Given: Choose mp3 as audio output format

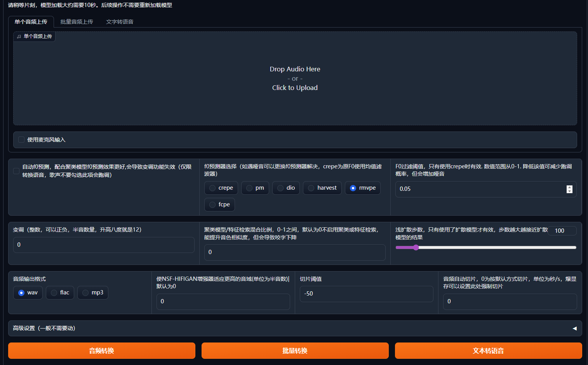Looking at the screenshot, I should [85, 293].
